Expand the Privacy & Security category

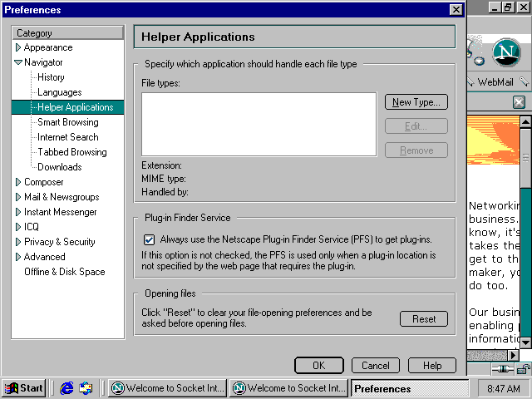point(18,242)
